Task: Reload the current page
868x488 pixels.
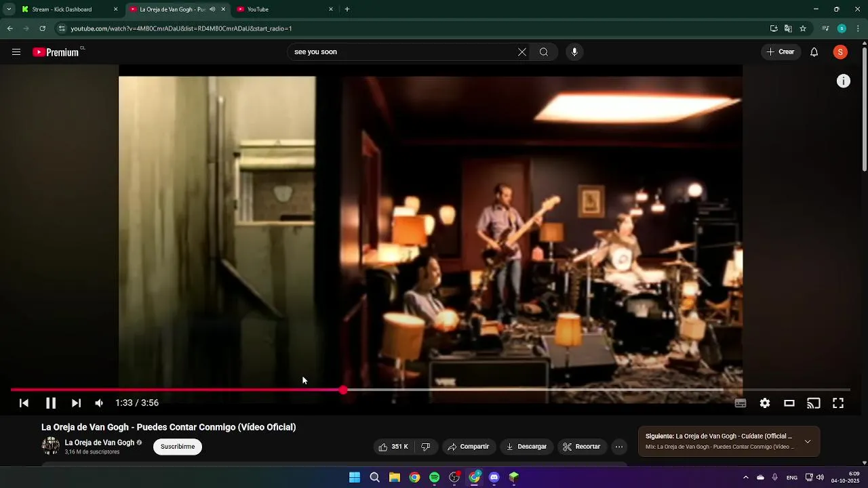Action: point(43,28)
